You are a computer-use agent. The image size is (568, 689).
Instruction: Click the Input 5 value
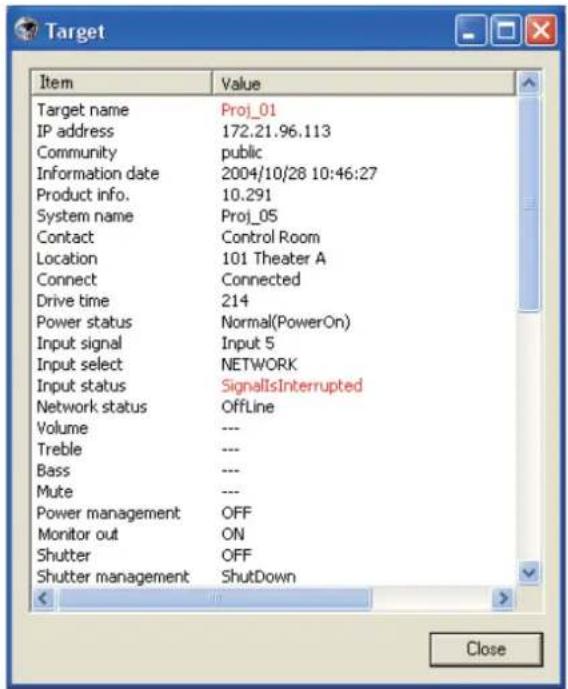coord(247,343)
